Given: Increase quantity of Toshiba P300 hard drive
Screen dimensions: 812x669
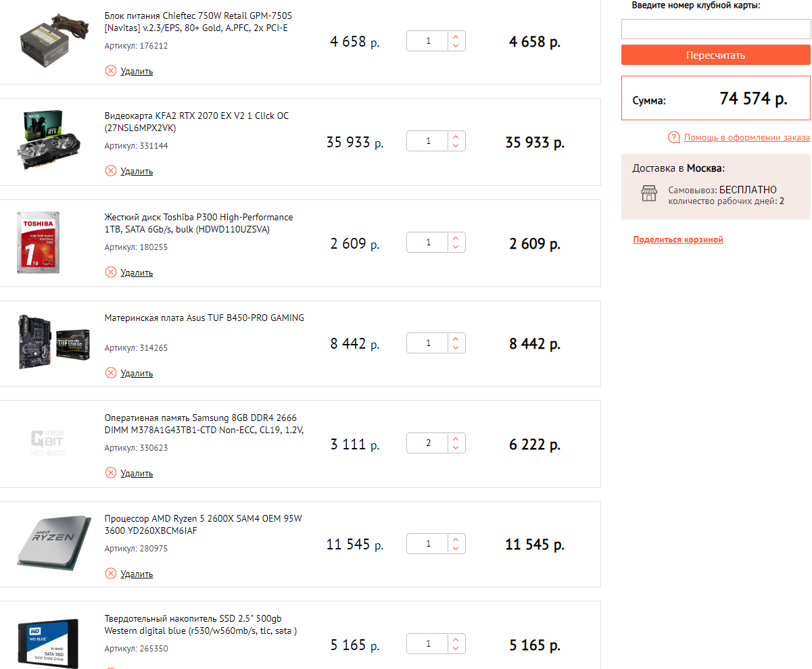Looking at the screenshot, I should click(456, 237).
